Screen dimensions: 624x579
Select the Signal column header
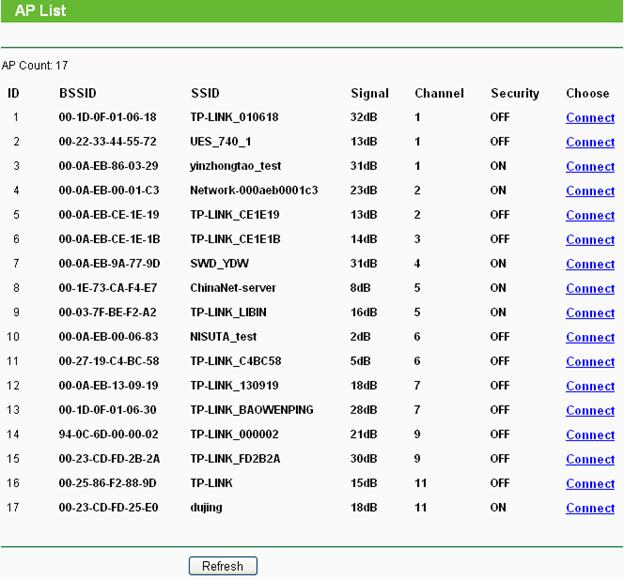click(x=370, y=94)
